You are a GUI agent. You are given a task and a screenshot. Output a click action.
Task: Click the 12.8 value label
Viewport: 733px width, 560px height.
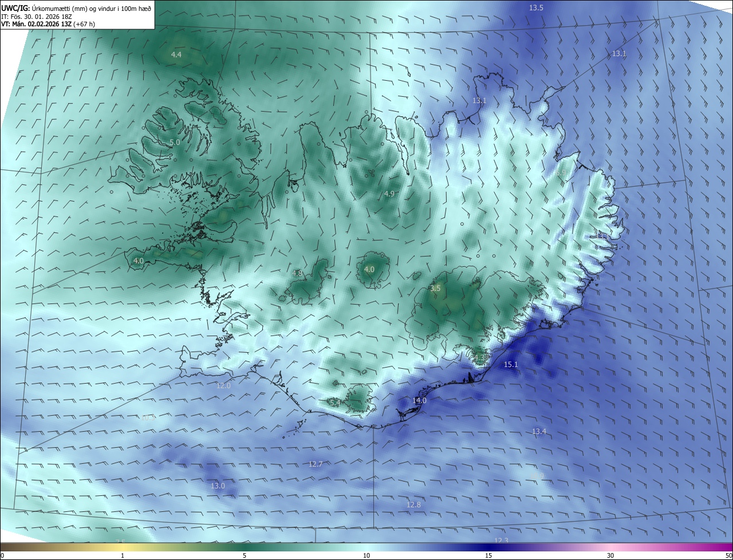[413, 504]
